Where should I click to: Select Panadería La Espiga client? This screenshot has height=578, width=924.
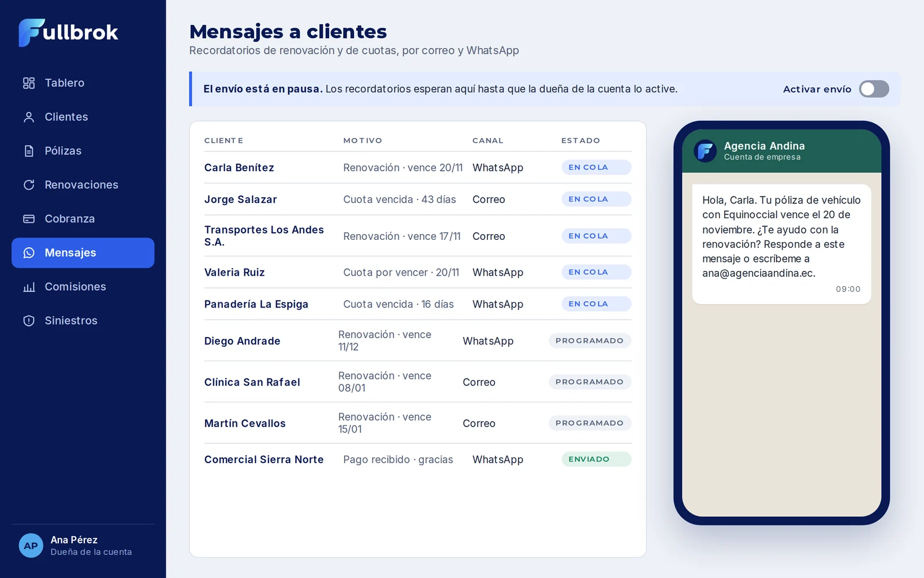click(x=256, y=304)
